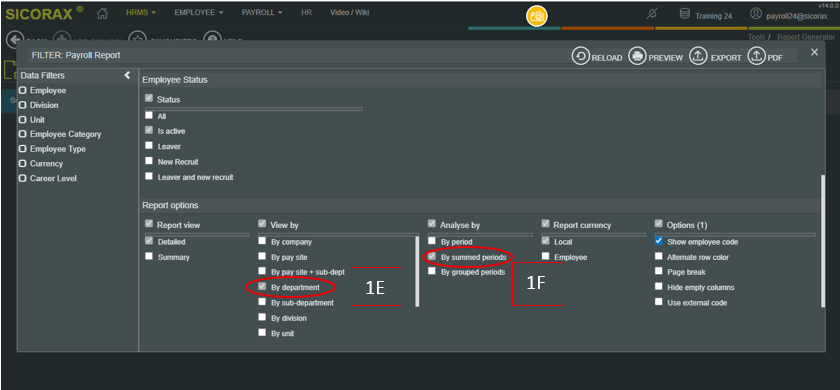Click the Reload circular arrow icon
Screen dimensions: 840x390
coord(581,56)
